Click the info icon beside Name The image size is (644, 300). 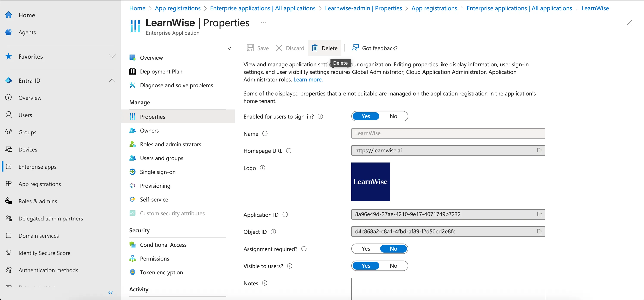pos(265,133)
